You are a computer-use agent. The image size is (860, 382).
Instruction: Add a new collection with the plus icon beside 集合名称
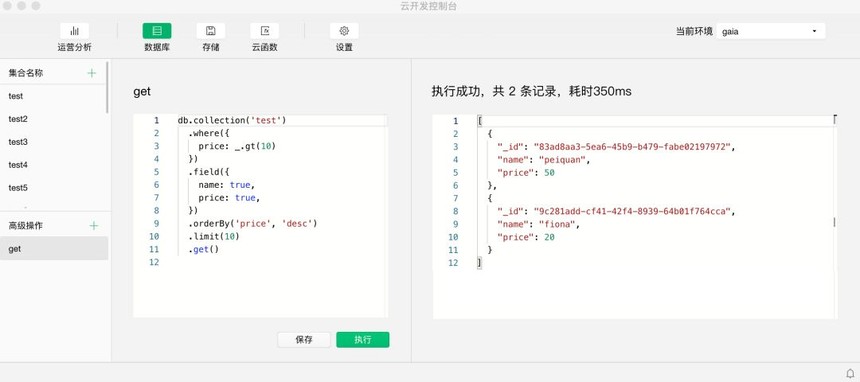pyautogui.click(x=92, y=73)
